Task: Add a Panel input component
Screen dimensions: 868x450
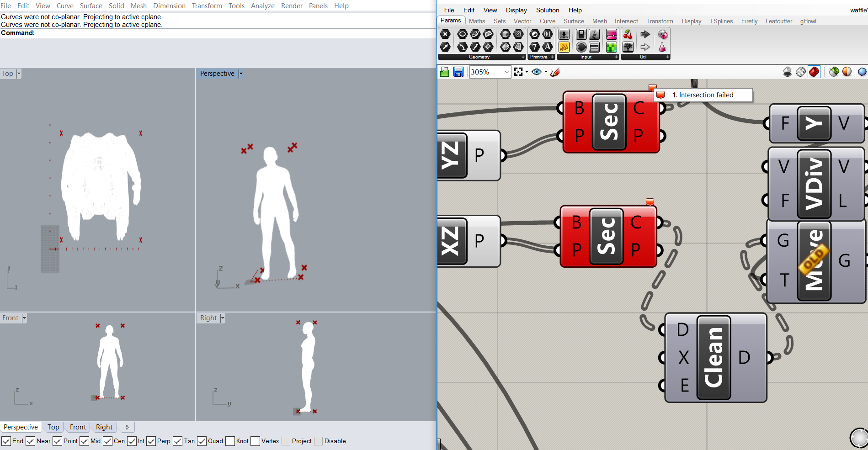Action: click(x=564, y=47)
